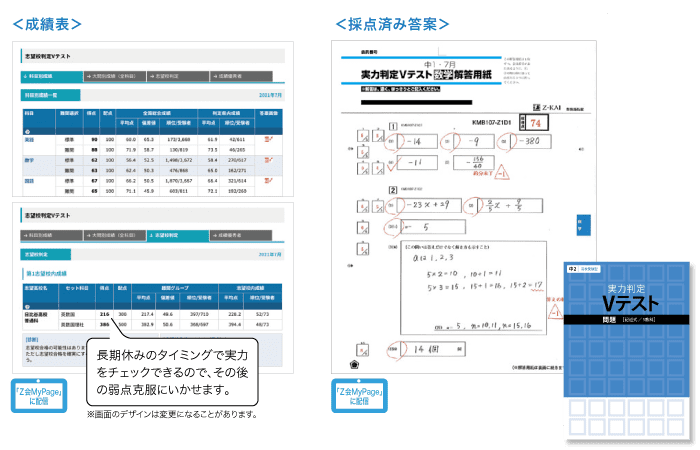Click the answer box containing −11
This screenshot has width=700, height=450.
tap(417, 162)
